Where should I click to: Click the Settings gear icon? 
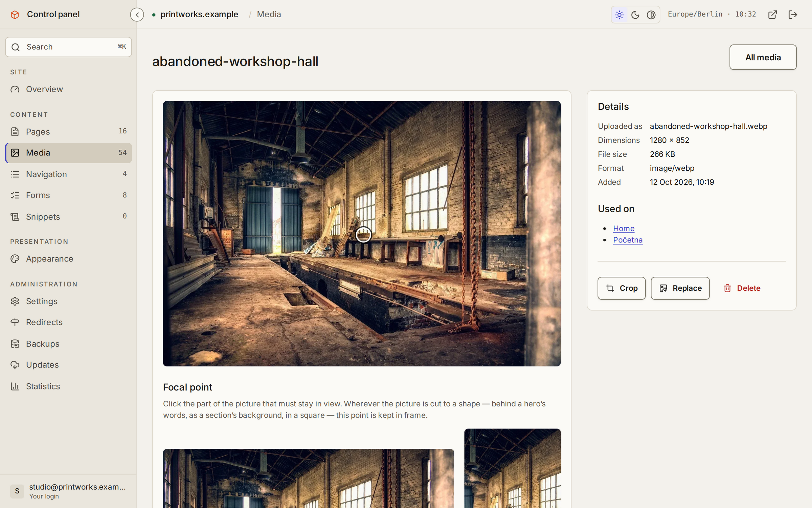coord(15,301)
